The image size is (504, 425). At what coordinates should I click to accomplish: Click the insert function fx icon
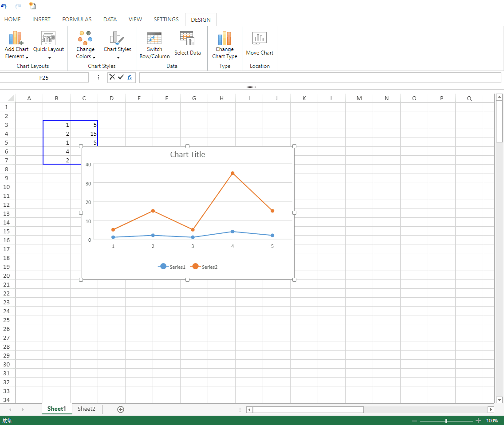tap(130, 77)
